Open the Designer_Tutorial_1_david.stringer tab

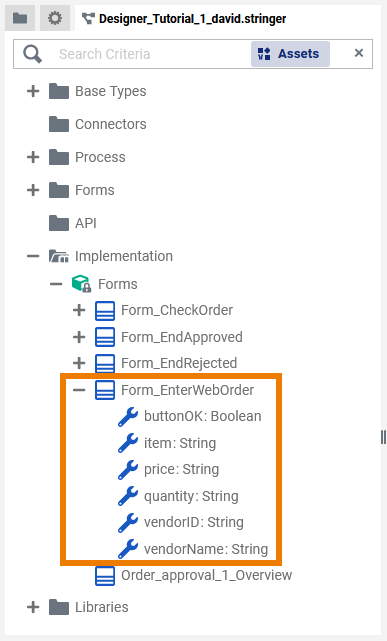coord(184,18)
